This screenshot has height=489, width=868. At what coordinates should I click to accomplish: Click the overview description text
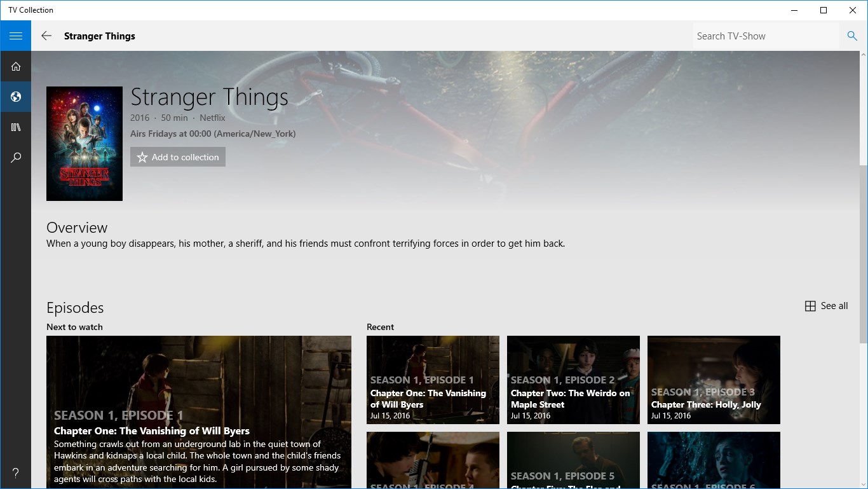click(306, 244)
